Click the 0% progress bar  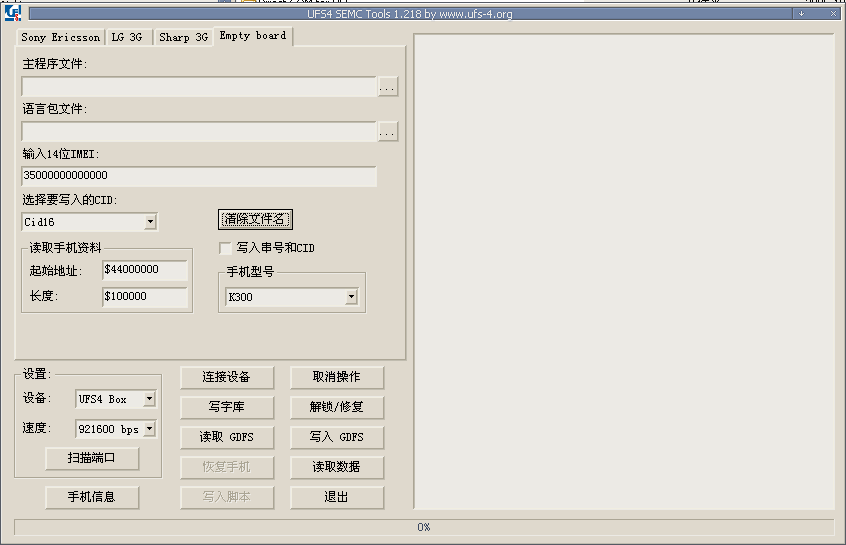coord(423,527)
